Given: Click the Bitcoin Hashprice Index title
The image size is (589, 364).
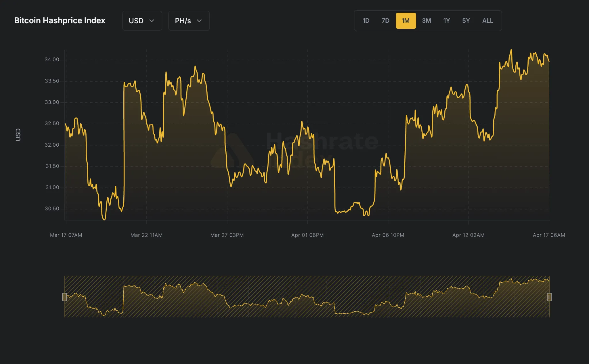Looking at the screenshot, I should pos(60,20).
